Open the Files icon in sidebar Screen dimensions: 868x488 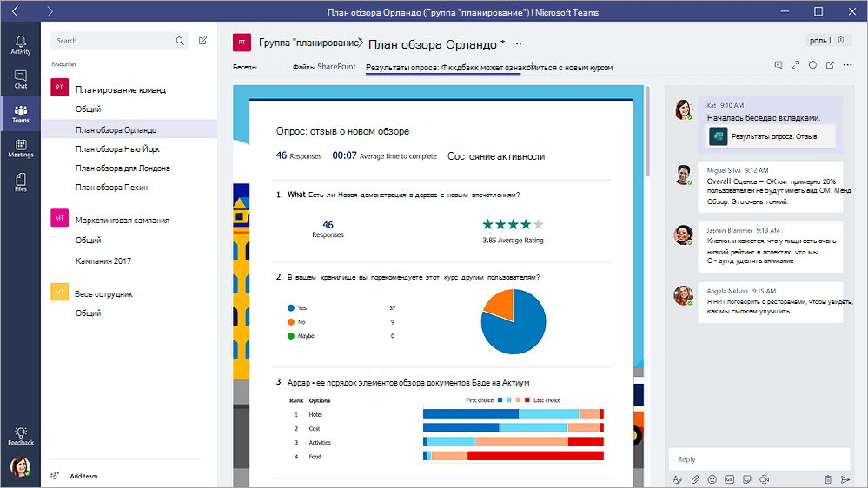click(21, 182)
